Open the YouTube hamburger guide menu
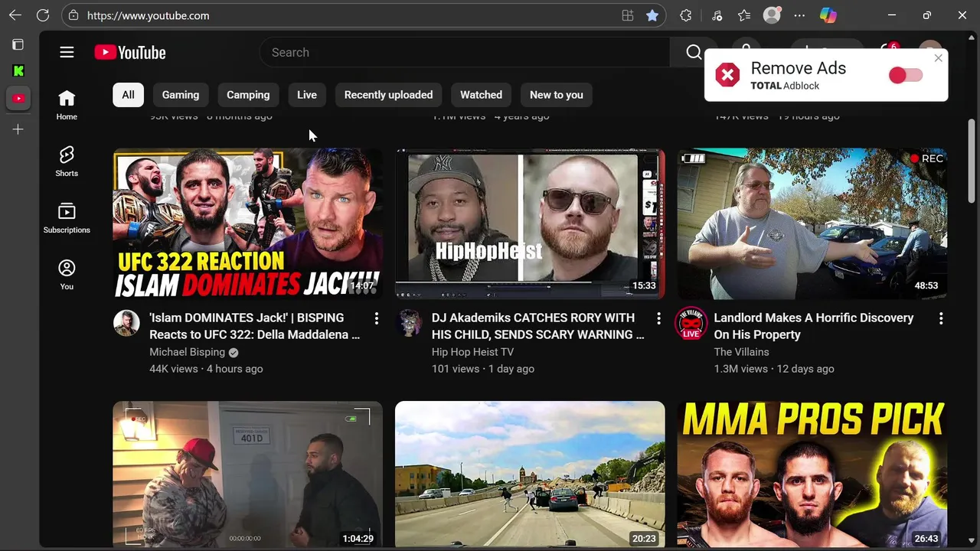The width and height of the screenshot is (980, 551). tap(67, 52)
